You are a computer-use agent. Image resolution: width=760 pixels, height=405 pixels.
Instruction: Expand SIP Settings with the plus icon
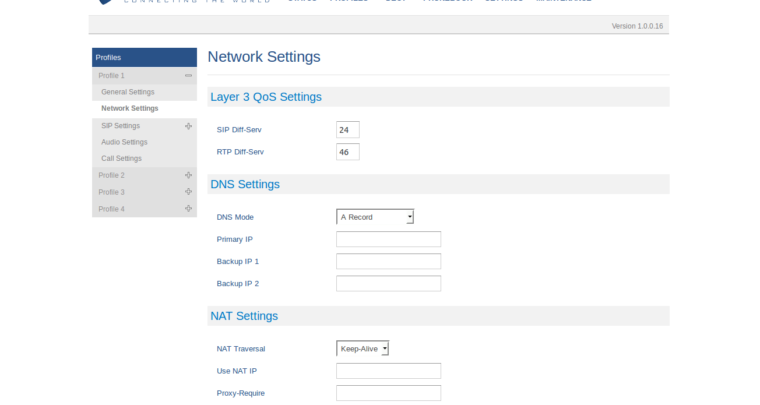[x=188, y=126]
